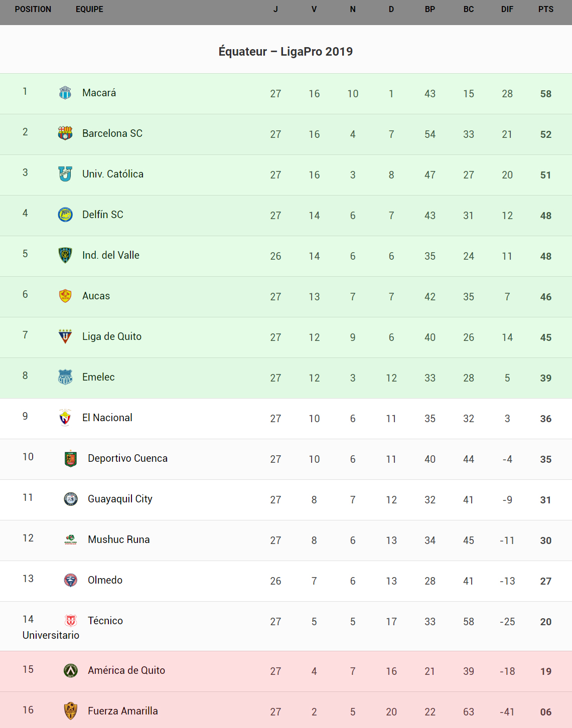Click the Macará club crest icon
The width and height of the screenshot is (572, 728).
tap(65, 93)
